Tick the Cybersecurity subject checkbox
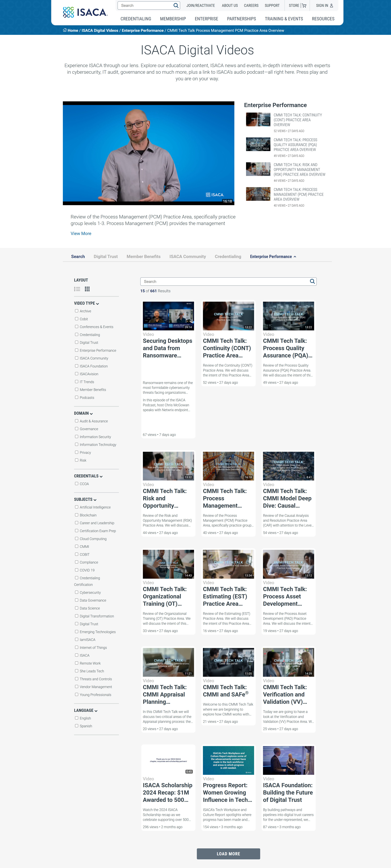Image resolution: width=391 pixels, height=868 pixels. point(76,592)
